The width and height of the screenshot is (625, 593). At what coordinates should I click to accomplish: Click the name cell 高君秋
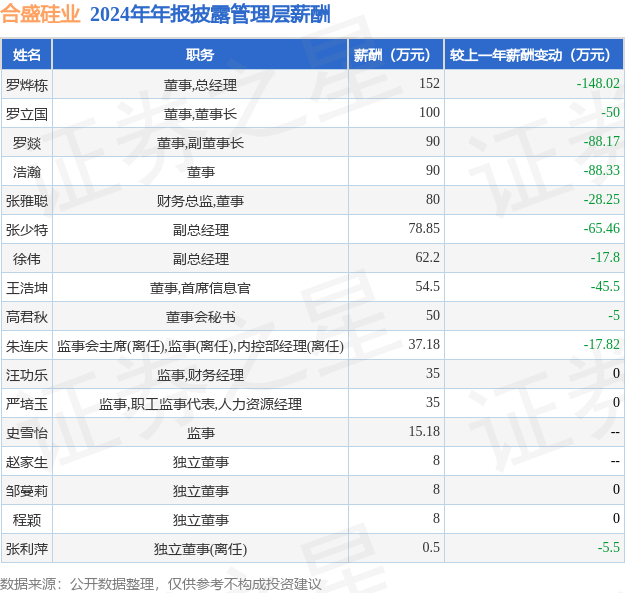[27, 317]
